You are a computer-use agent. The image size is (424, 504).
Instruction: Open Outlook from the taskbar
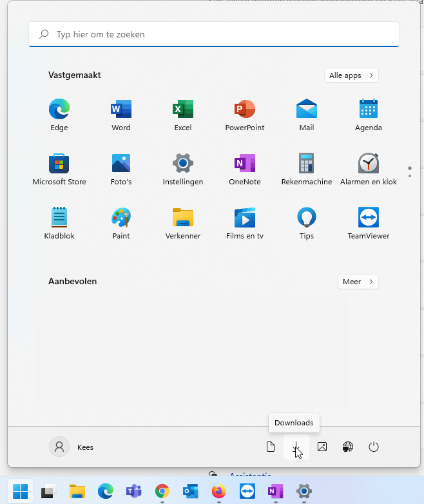tap(190, 491)
